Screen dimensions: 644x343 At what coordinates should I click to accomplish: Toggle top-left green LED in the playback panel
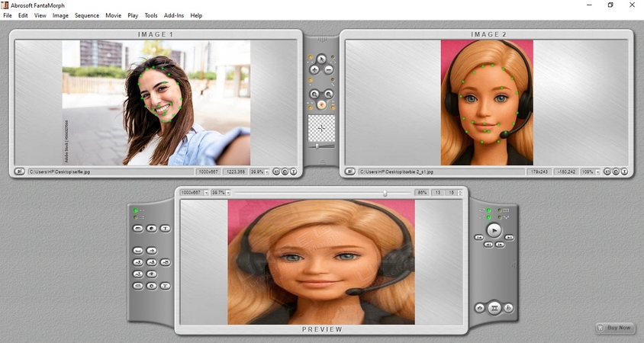click(488, 210)
